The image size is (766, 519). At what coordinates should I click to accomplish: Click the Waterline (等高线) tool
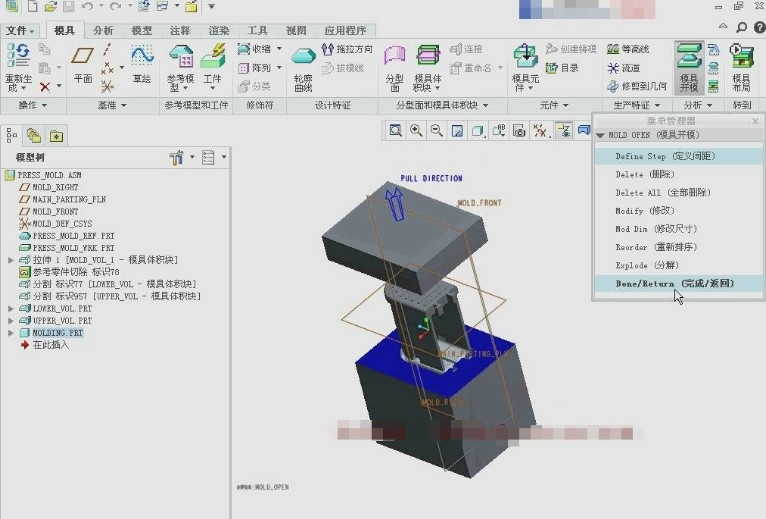(628, 49)
